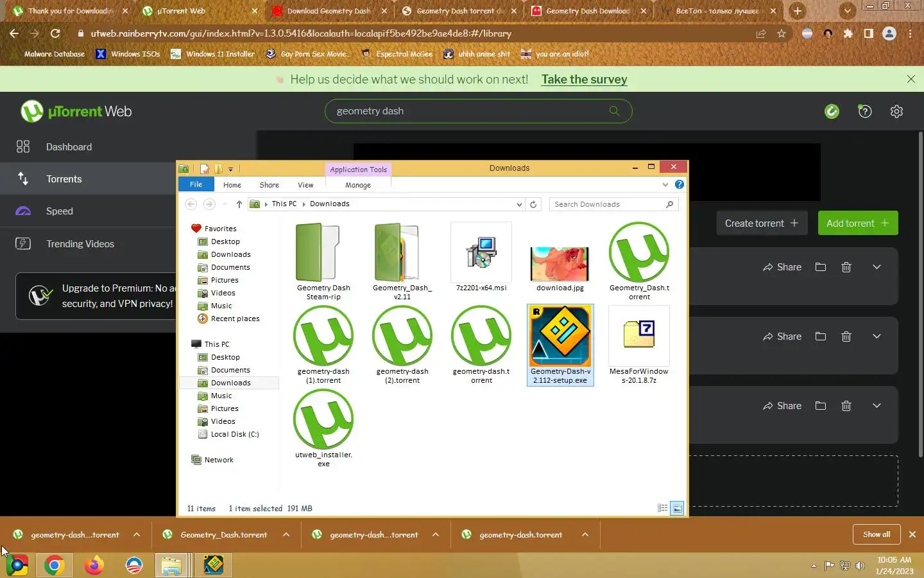Switch to large icons view in Explorer
The height and width of the screenshot is (578, 924).
(677, 508)
